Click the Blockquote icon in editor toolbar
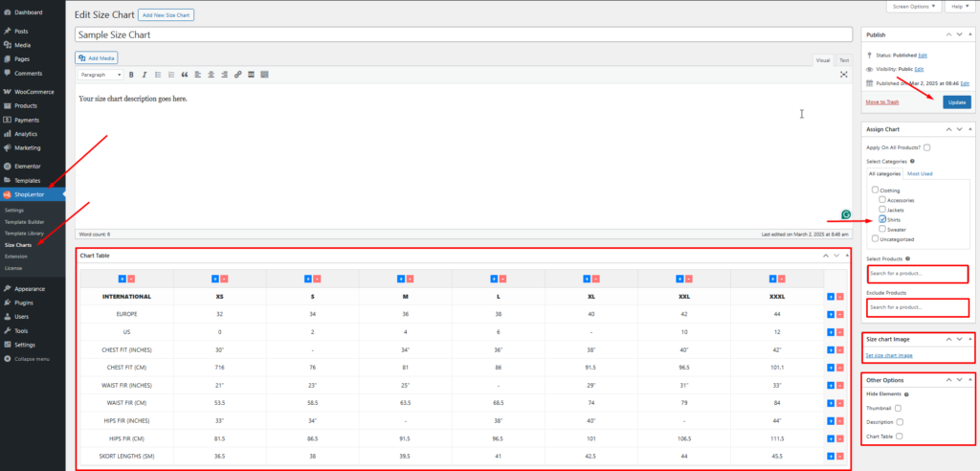Viewport: 980px width, 471px height. click(x=185, y=75)
